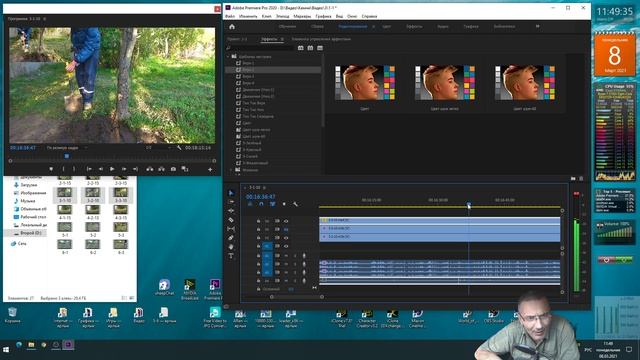Toggle eye visibility on third video track
Viewport: 640px width, 360px height.
pos(286,238)
